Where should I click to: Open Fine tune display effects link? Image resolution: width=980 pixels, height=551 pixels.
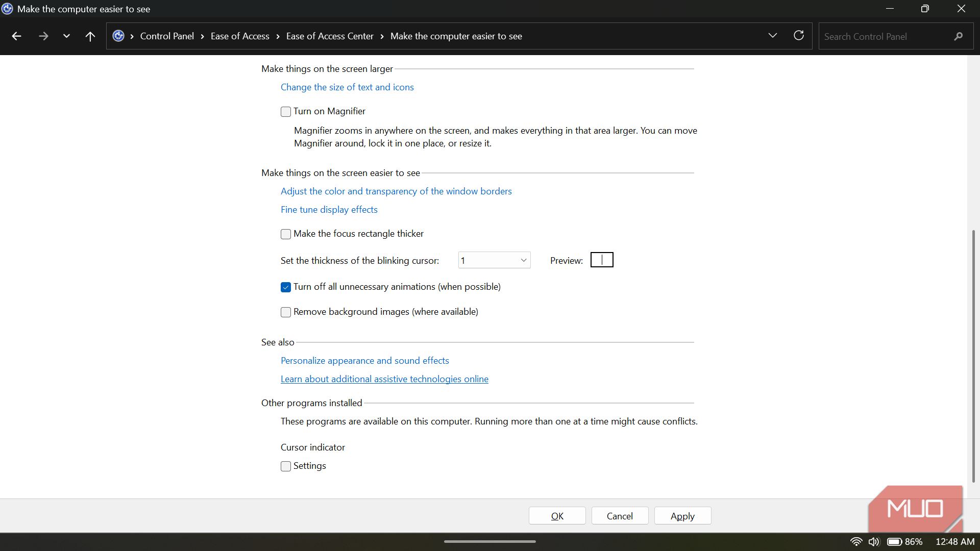click(x=329, y=210)
